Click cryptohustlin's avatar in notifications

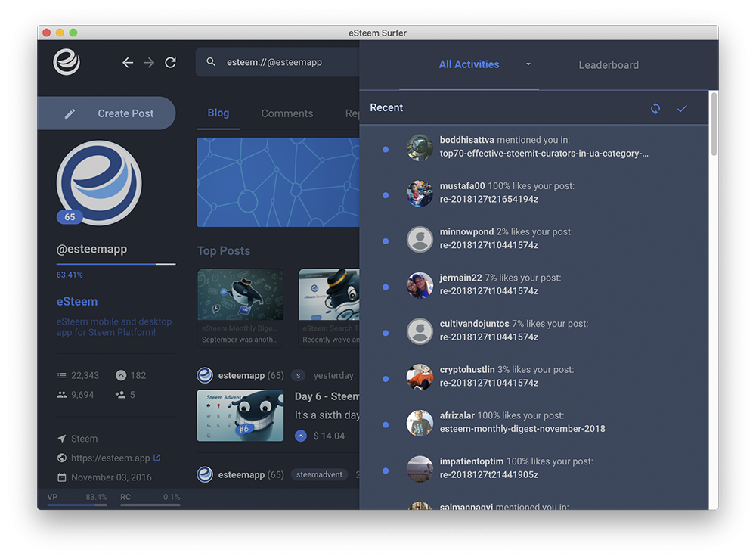point(420,377)
